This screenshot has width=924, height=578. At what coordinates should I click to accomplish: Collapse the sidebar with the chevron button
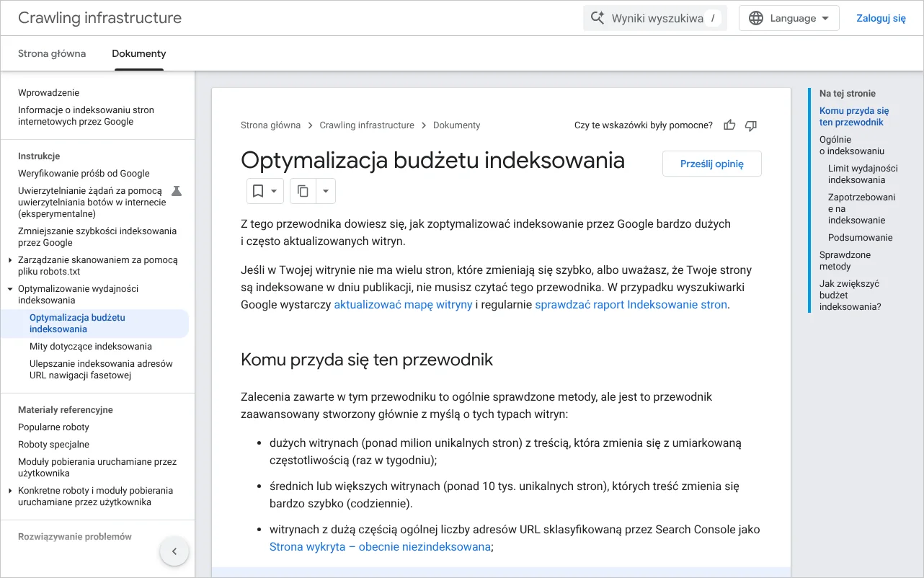(174, 552)
